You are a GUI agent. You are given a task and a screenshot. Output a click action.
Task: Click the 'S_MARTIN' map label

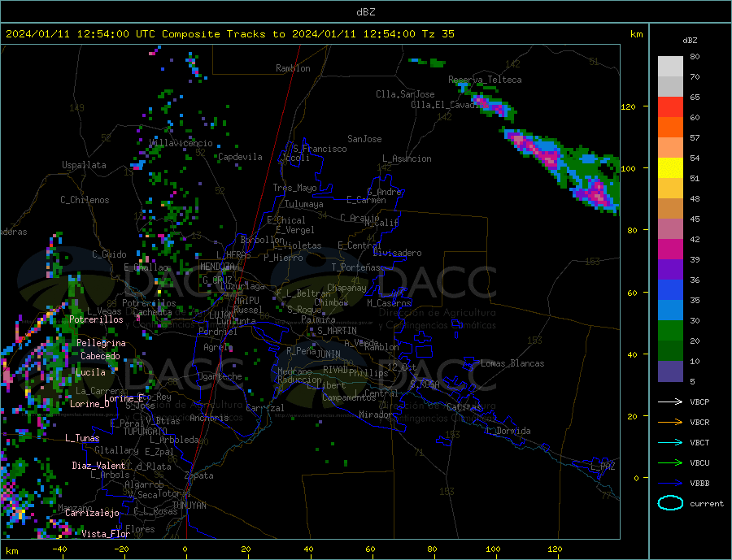coord(337,331)
